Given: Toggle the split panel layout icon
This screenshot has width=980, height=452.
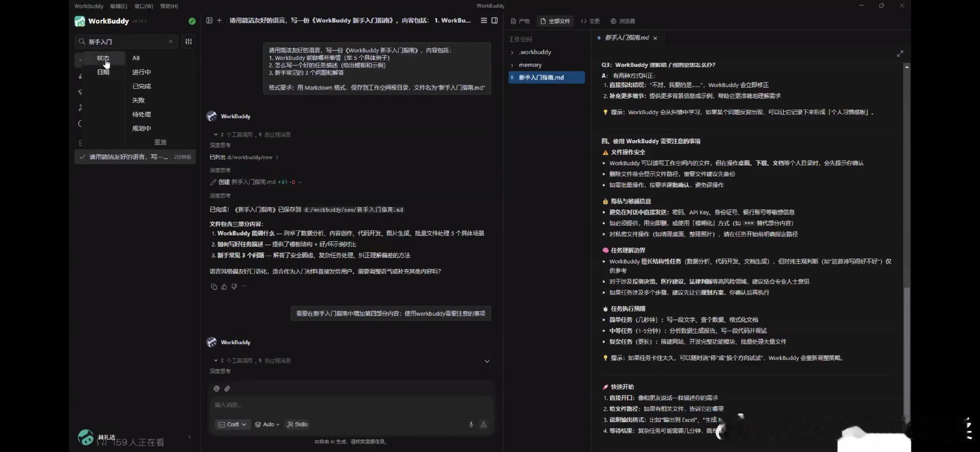Looking at the screenshot, I should 494,21.
